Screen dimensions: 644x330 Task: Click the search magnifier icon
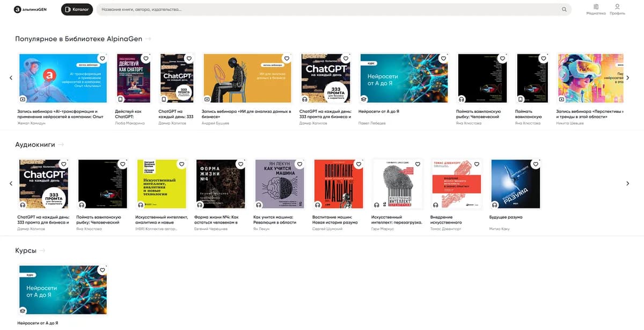(x=564, y=9)
